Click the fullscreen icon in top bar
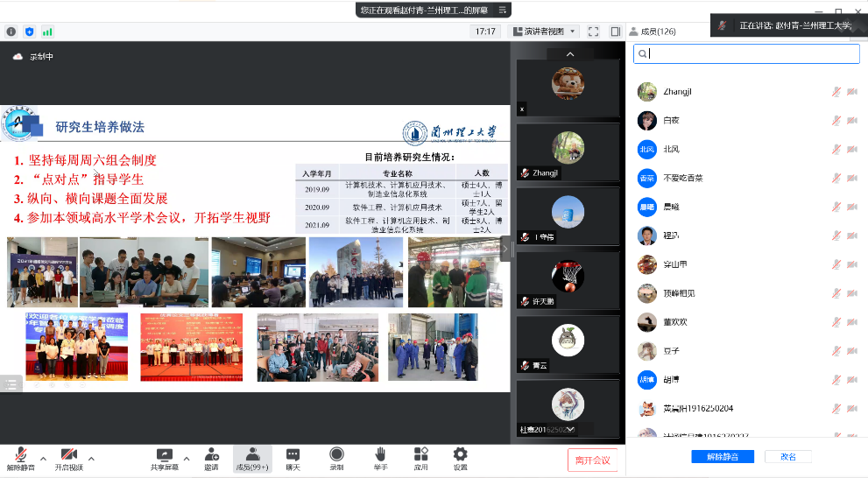 [593, 32]
